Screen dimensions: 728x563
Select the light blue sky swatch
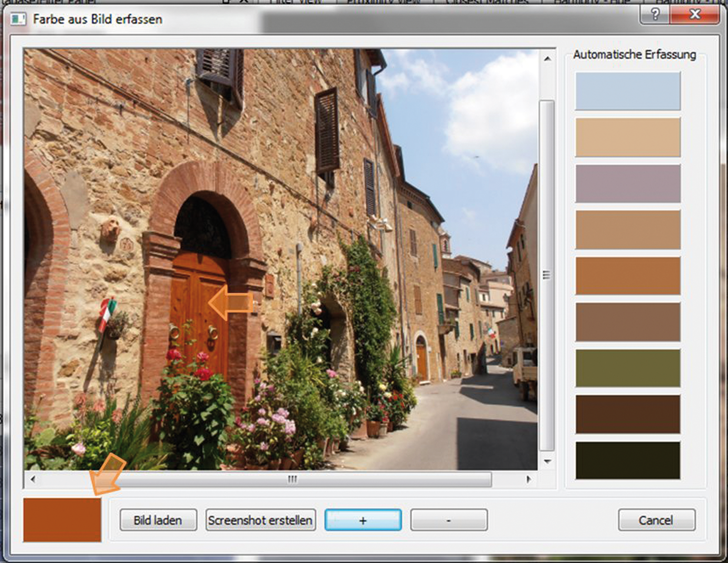[x=627, y=91]
